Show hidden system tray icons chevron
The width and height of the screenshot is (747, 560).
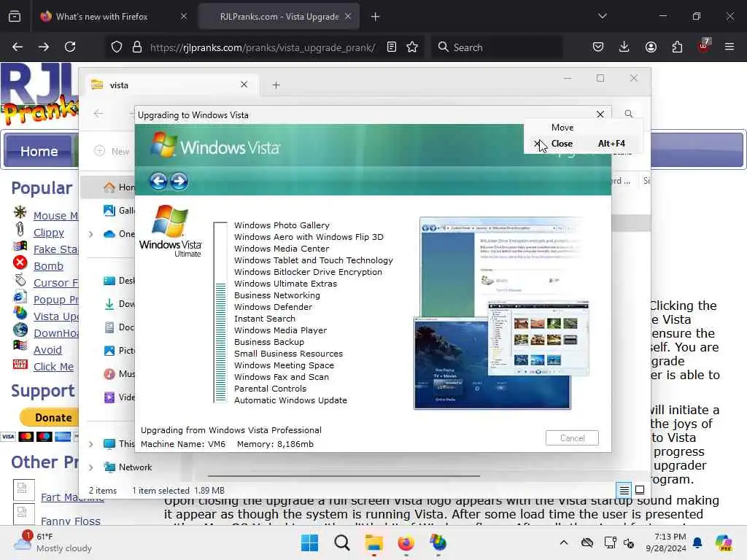point(564,542)
